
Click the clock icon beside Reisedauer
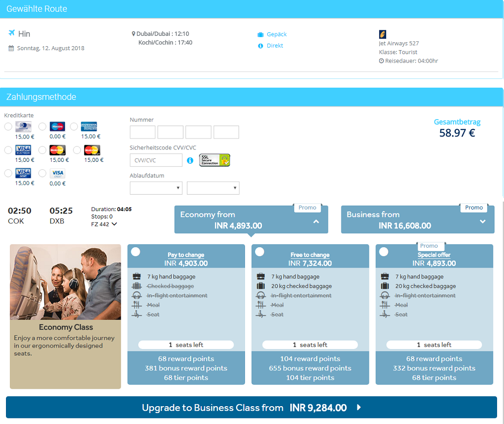381,61
